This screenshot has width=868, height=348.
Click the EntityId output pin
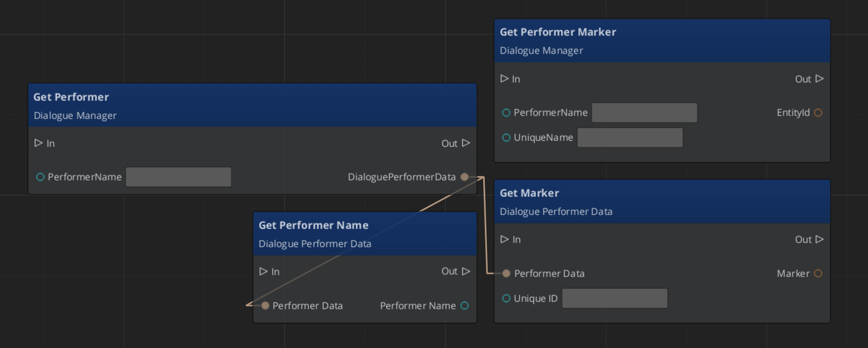tap(818, 113)
